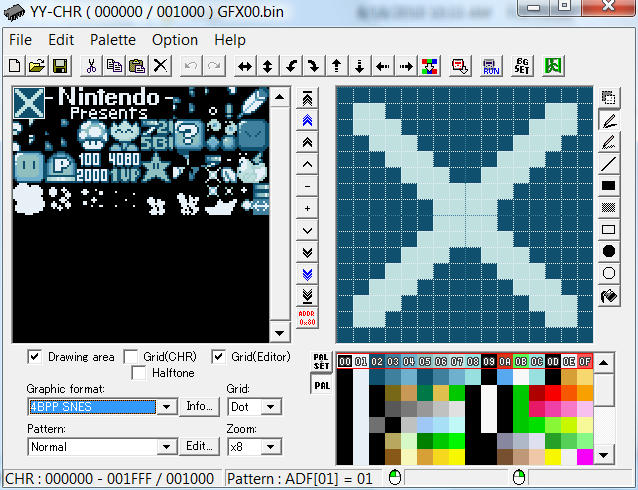Image resolution: width=638 pixels, height=490 pixels.
Task: Switch to the PAL SET tab
Action: [x=321, y=362]
